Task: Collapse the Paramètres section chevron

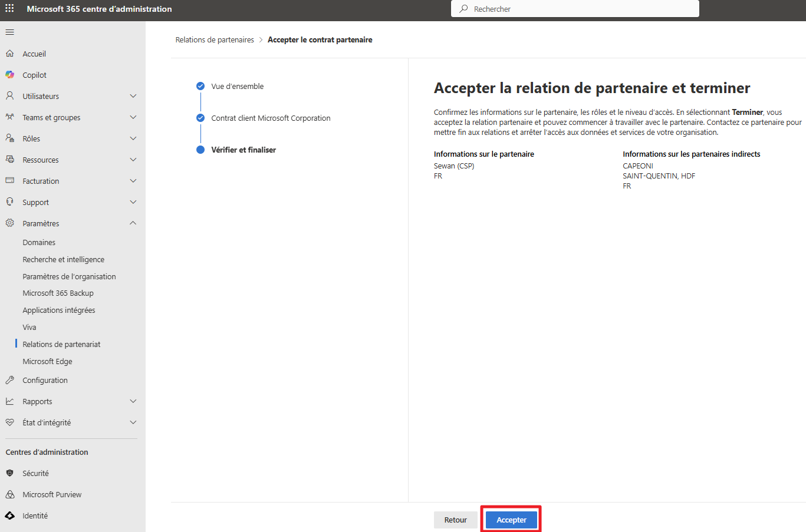Action: point(133,223)
